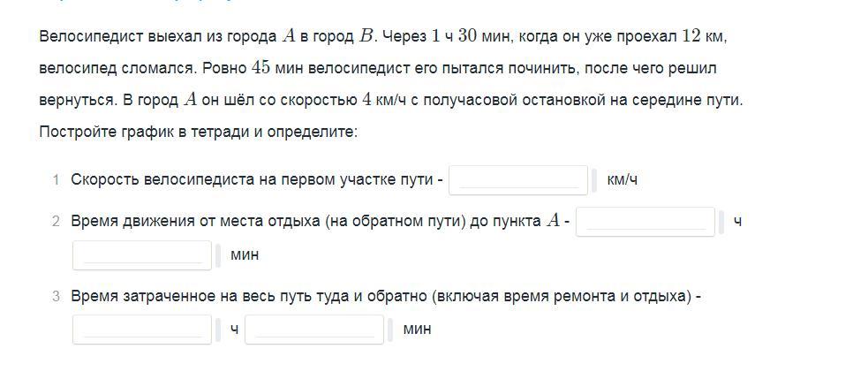The width and height of the screenshot is (868, 379).
Task: Click grey status bar beside speed field
Action: pos(595,180)
